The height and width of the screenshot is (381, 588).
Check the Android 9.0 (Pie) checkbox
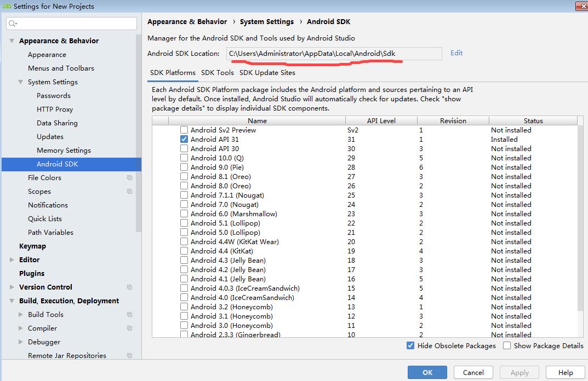tap(184, 167)
